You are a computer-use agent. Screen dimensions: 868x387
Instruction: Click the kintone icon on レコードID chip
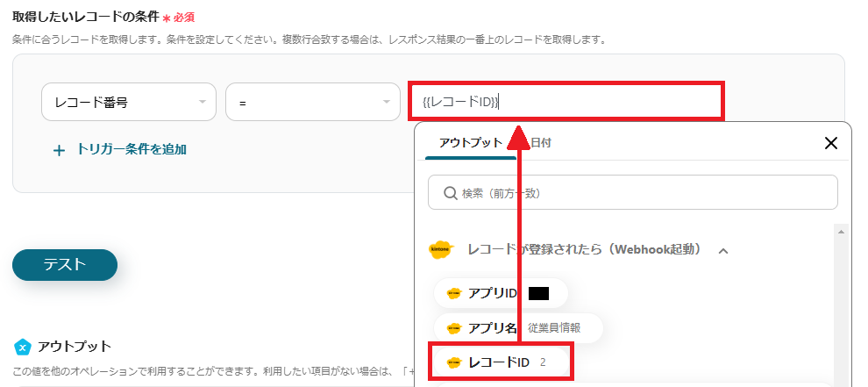coord(454,362)
